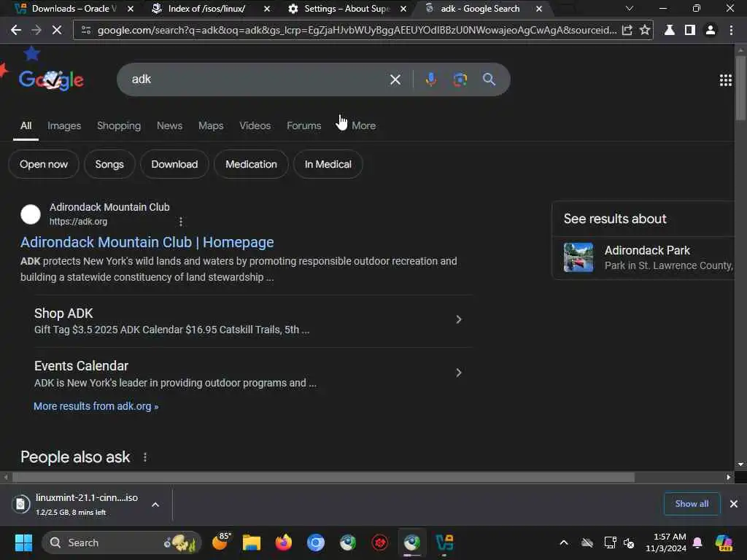
Task: Open the clock showing 1:57 AM
Action: 666,542
